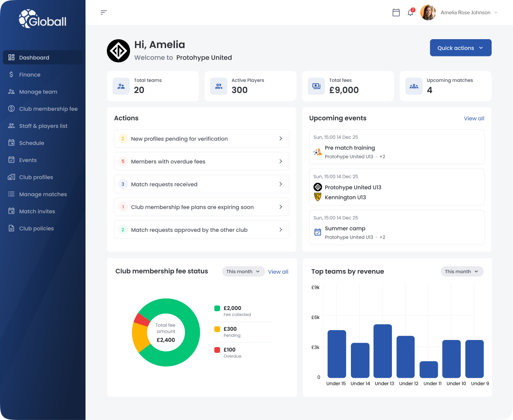This screenshot has height=420, width=513.
Task: Open the calendar icon in header
Action: (396, 12)
